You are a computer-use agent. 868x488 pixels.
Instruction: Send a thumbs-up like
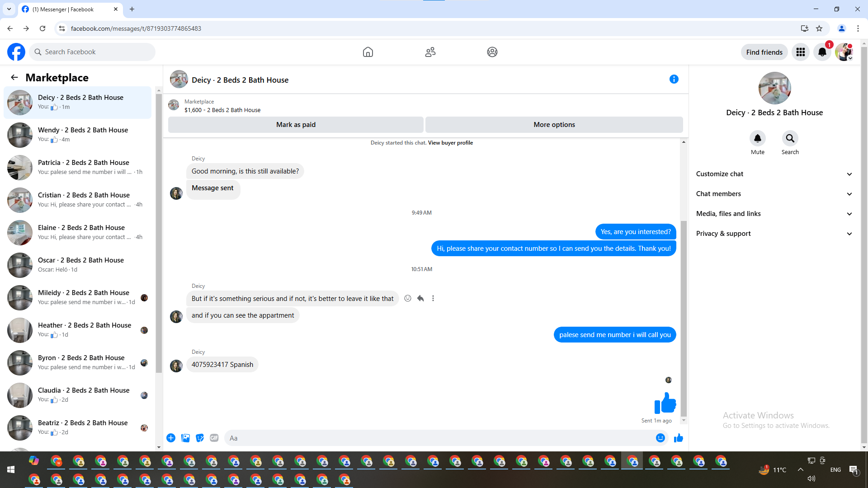coord(679,438)
